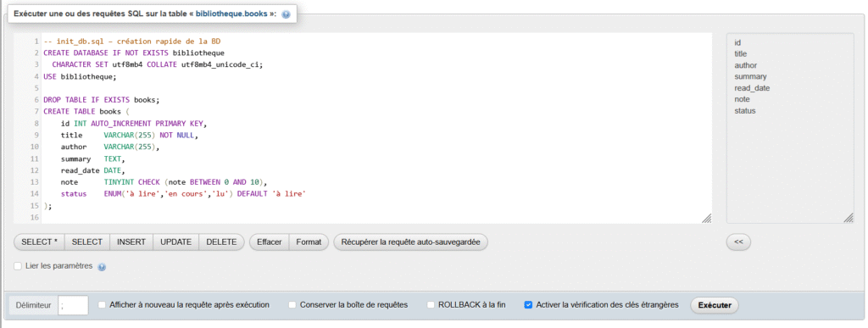Click the DROP TABLE IF EXISTS books line
This screenshot has height=328, width=868.
pyautogui.click(x=102, y=100)
